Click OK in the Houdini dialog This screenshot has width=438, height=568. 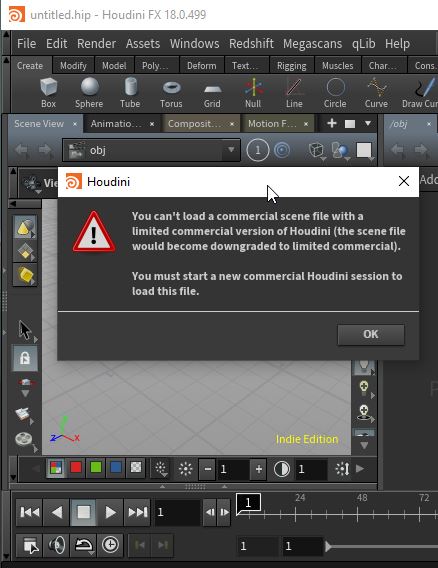click(x=371, y=334)
